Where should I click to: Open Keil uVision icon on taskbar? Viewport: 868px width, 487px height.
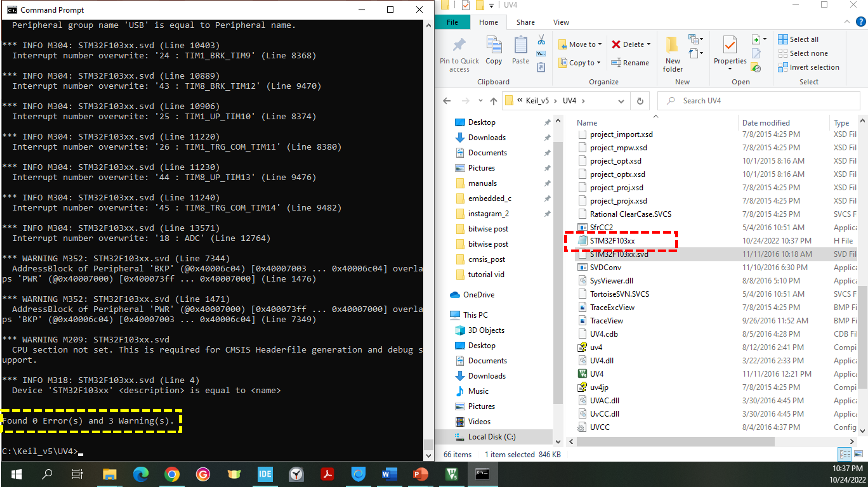click(x=452, y=474)
